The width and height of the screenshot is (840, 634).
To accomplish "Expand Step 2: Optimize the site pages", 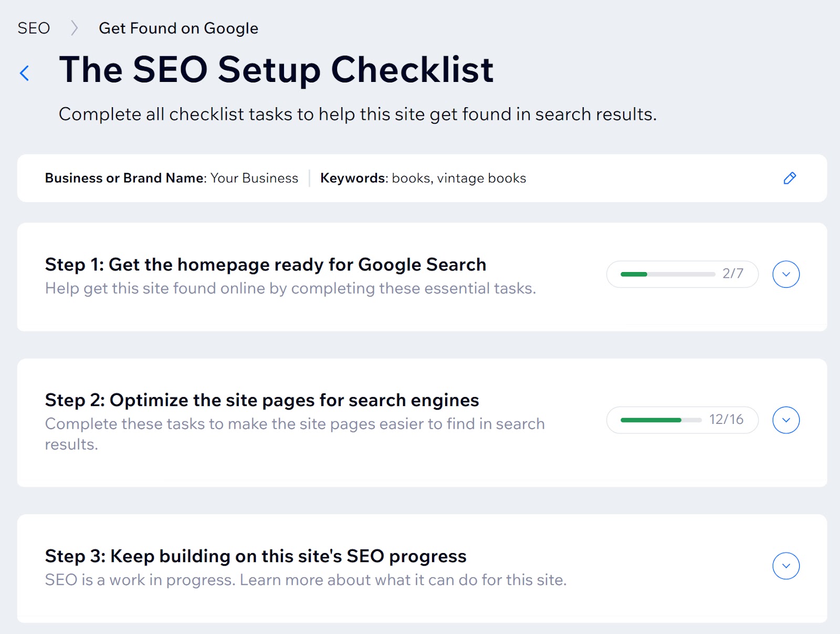I will [x=785, y=420].
